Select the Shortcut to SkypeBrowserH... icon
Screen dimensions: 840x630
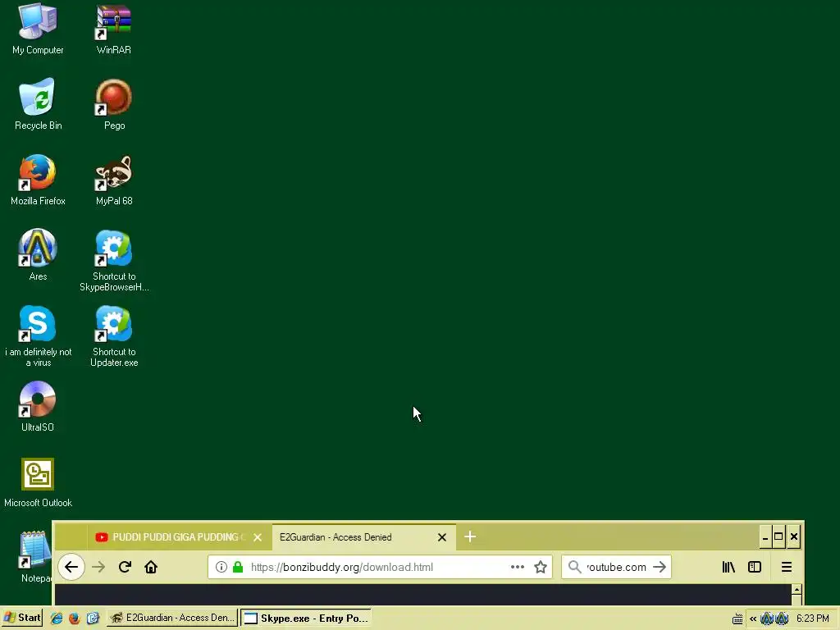click(x=113, y=261)
